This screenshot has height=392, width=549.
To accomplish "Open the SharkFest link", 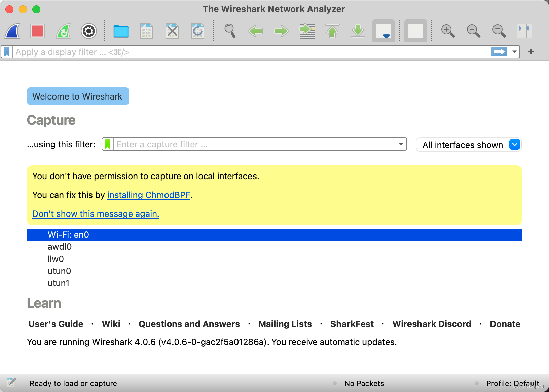I will click(x=352, y=324).
